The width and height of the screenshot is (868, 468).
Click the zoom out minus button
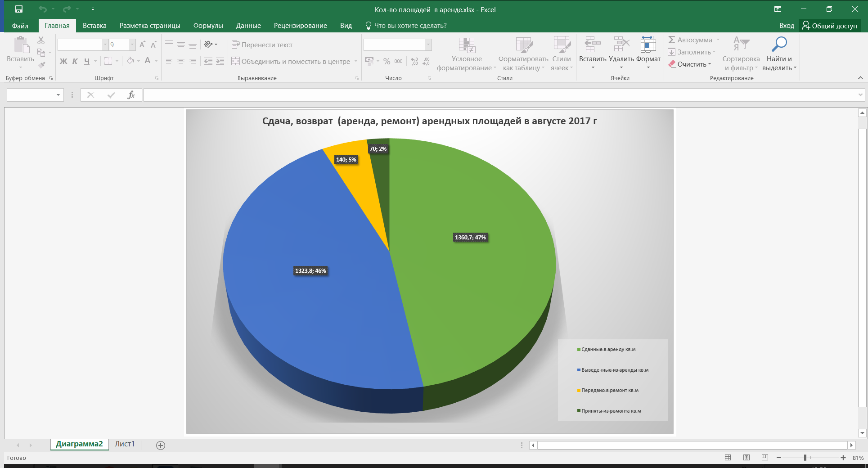click(x=778, y=458)
